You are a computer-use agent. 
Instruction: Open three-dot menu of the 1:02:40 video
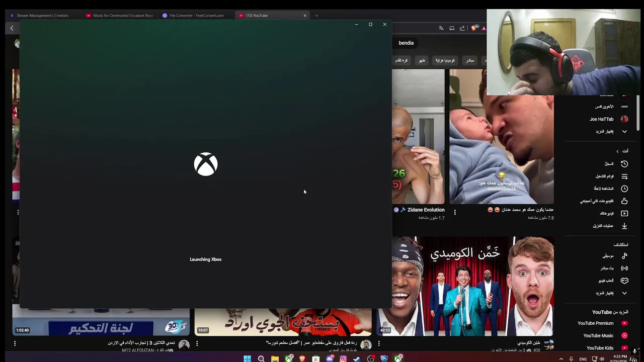point(15,343)
